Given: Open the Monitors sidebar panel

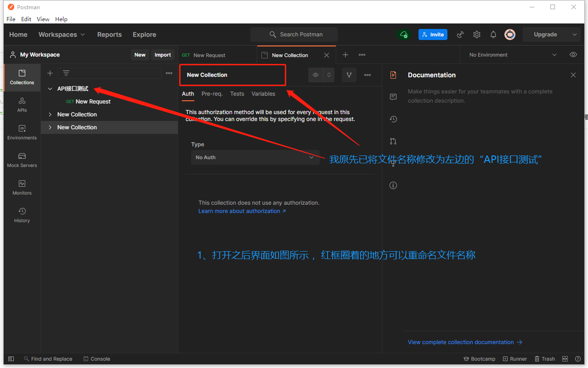Looking at the screenshot, I should 22,188.
